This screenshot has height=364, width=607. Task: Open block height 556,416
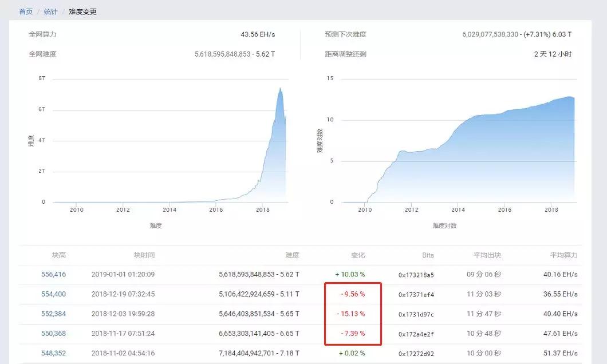(53, 275)
